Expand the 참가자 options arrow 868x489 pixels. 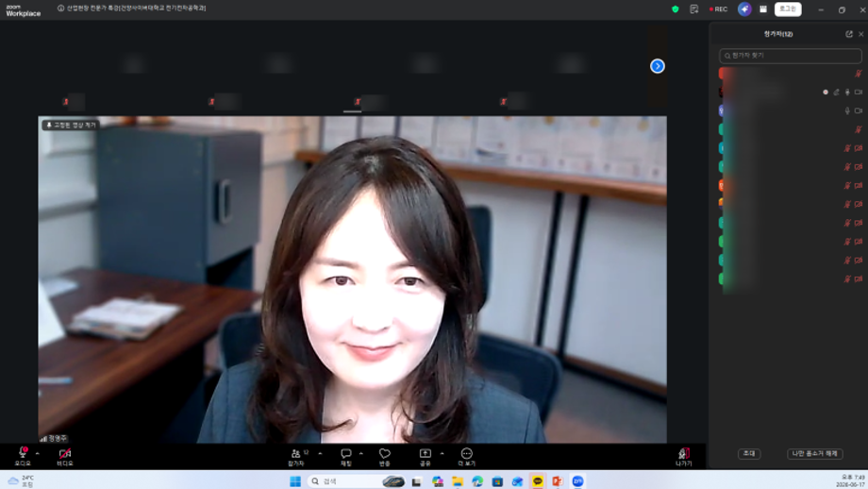pyautogui.click(x=320, y=453)
